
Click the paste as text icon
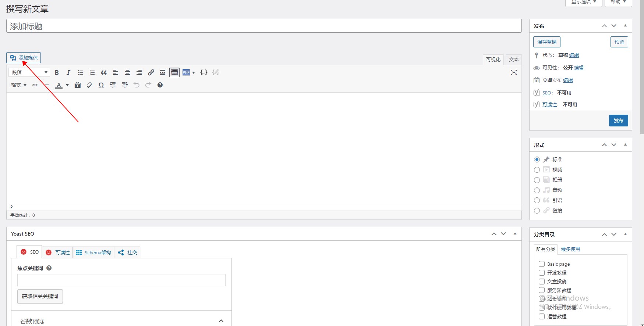[78, 85]
